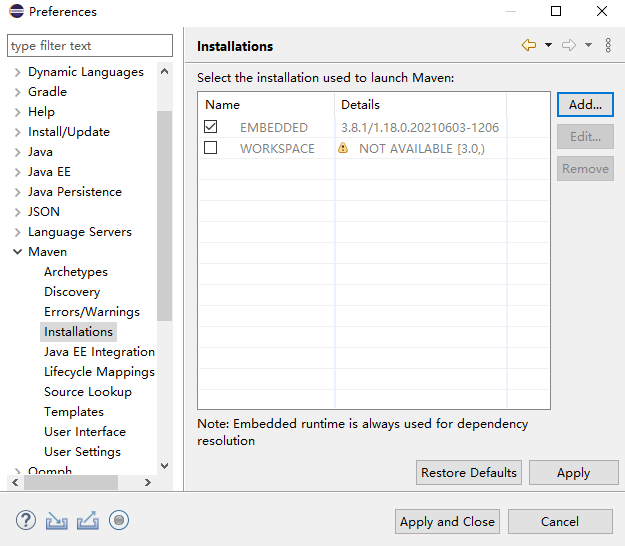The image size is (625, 546).
Task: Expand the JSON tree node
Action: click(x=17, y=212)
